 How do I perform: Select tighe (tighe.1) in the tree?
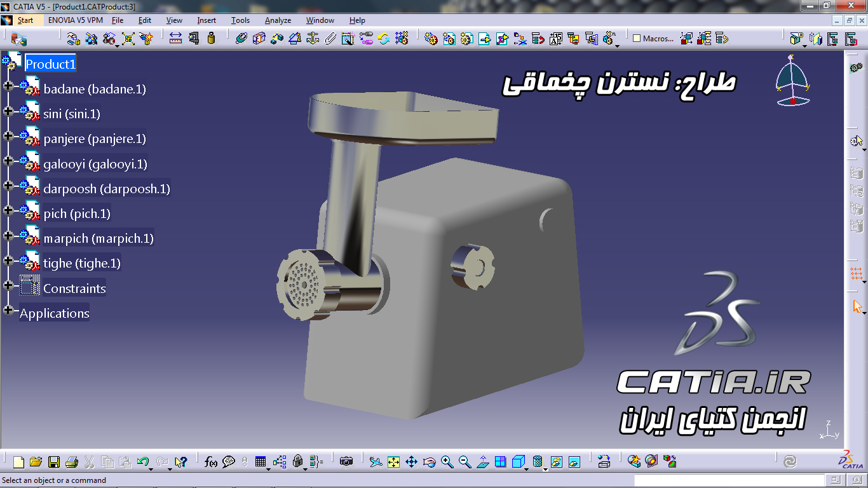pyautogui.click(x=82, y=263)
